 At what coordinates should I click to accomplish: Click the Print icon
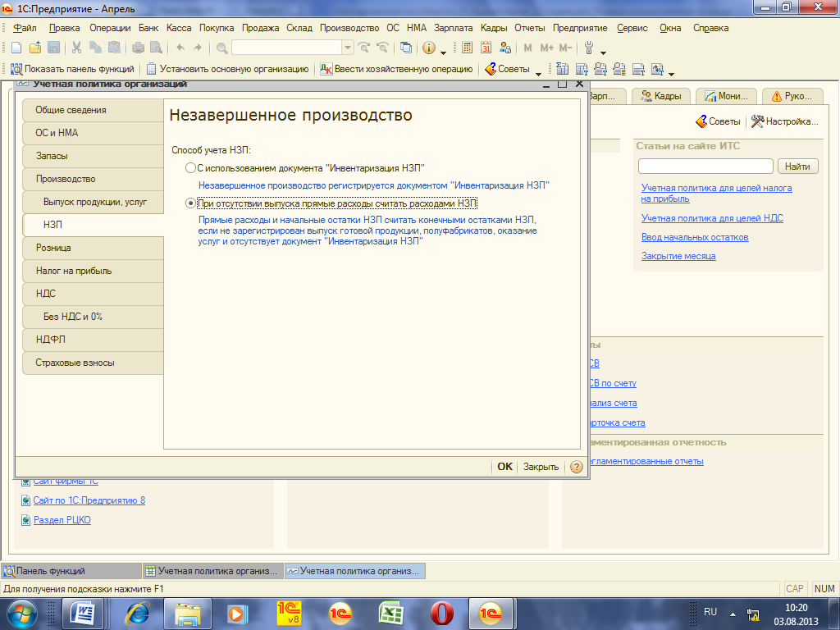tap(138, 48)
